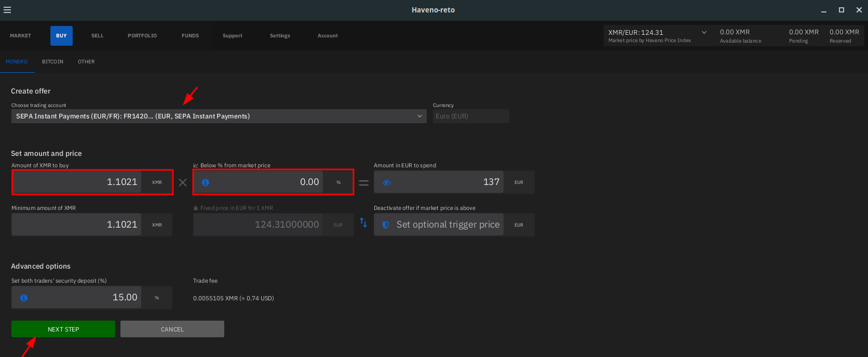
Task: Edit the Minimum amount of XMR field
Action: click(x=76, y=224)
